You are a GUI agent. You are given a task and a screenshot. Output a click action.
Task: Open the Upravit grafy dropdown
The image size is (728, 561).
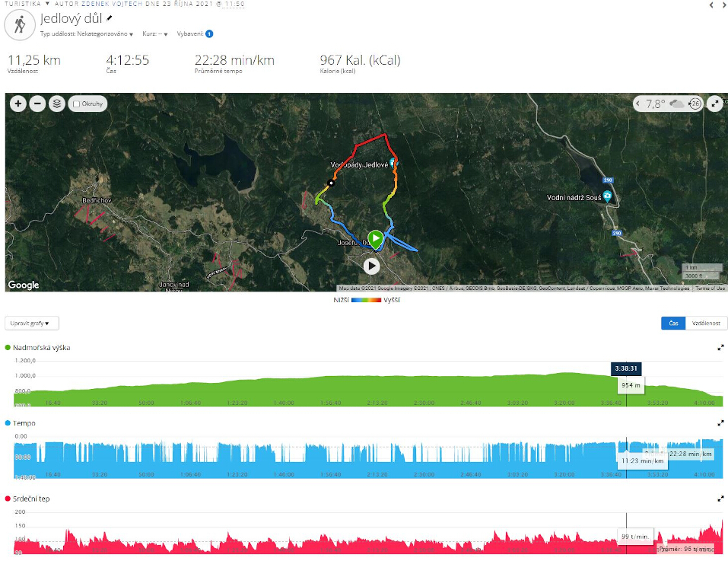pos(32,324)
